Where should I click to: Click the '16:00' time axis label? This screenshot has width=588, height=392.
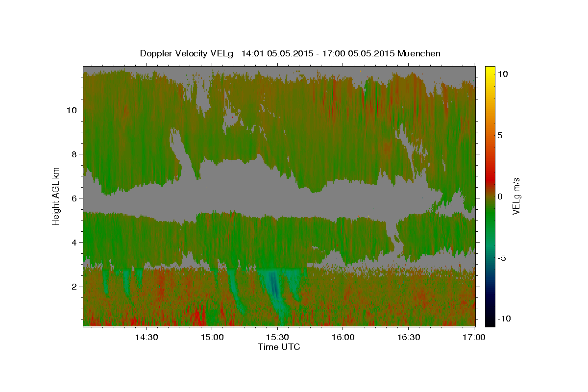343,337
